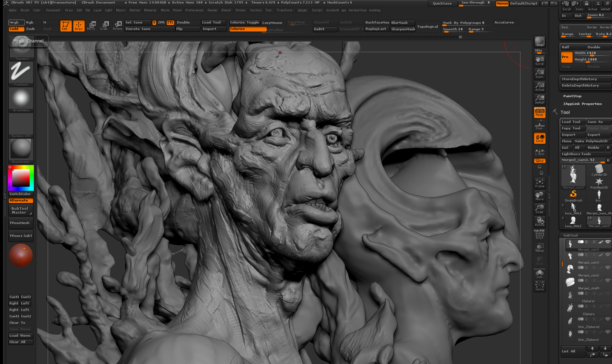Screen dimensions: 612x364
Task: Click the Move view icon in right shelf
Action: pyautogui.click(x=539, y=196)
